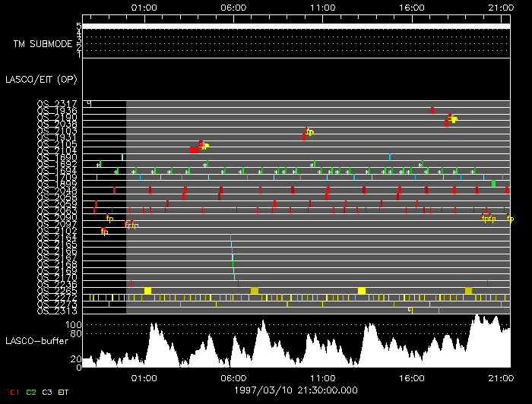Image resolution: width=532 pixels, height=404 pixels.
Task: Click the C3 legend label
Action: click(x=47, y=391)
